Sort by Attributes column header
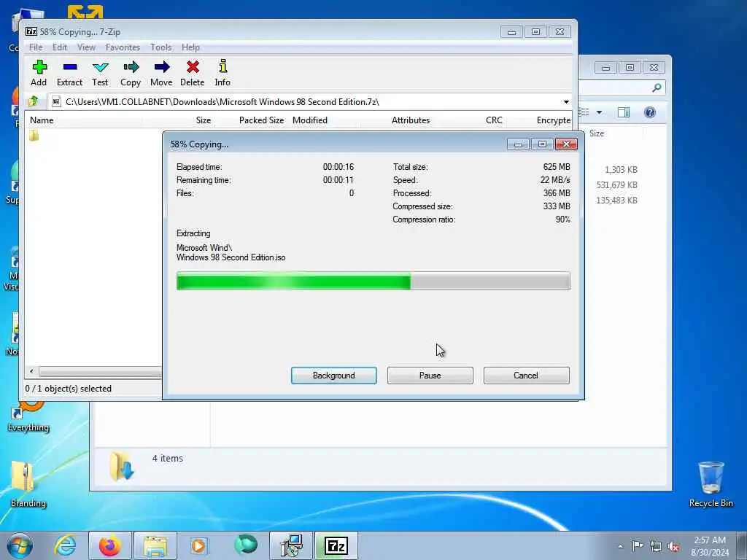The height and width of the screenshot is (560, 747). coord(411,120)
